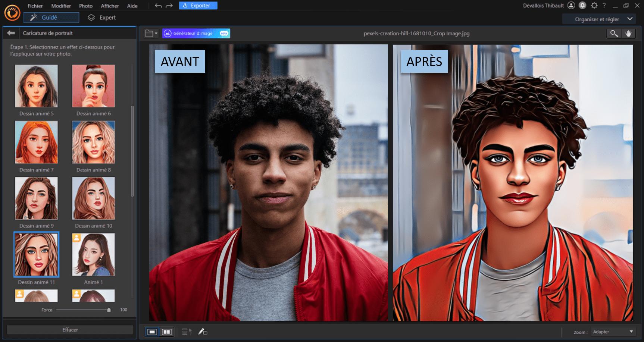
Task: Adjust the Force slider
Action: point(109,310)
